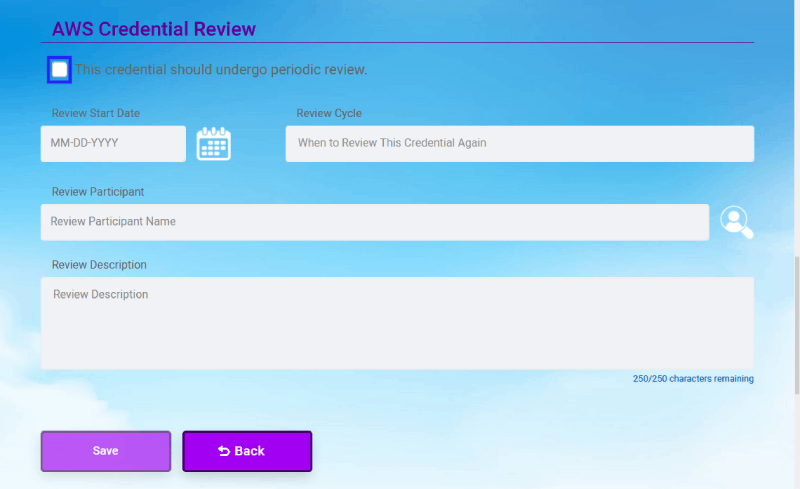
Task: Click the Review Participant Name field
Action: tap(375, 222)
